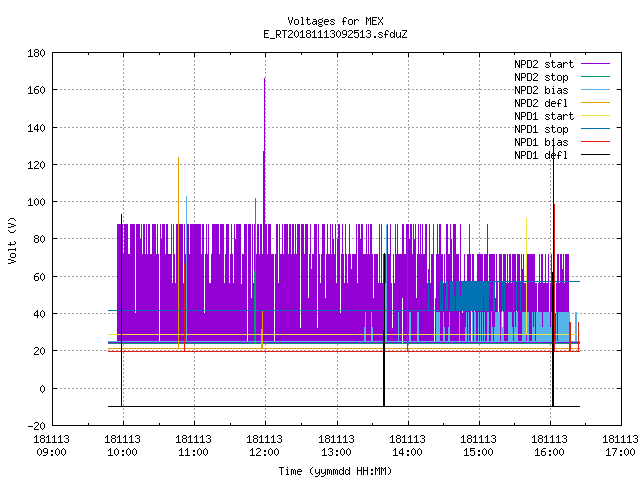640x480 pixels.
Task: Click the x-axis tick label 181113 14:00
Action: click(407, 446)
